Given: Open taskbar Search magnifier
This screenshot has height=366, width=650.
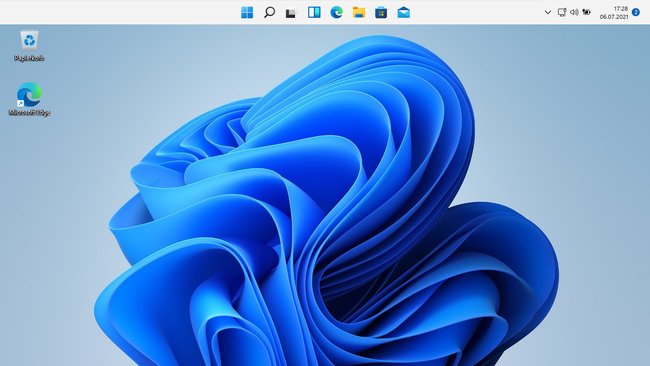Looking at the screenshot, I should tap(269, 12).
